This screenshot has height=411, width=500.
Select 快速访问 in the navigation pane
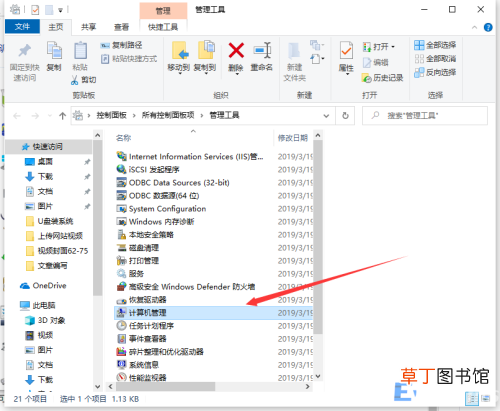48,146
